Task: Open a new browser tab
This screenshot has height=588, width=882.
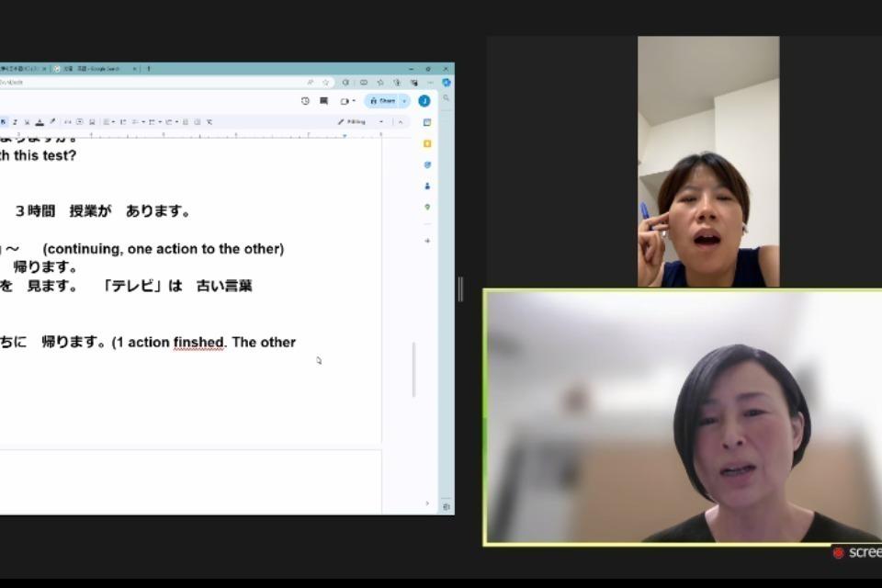Action: (149, 69)
